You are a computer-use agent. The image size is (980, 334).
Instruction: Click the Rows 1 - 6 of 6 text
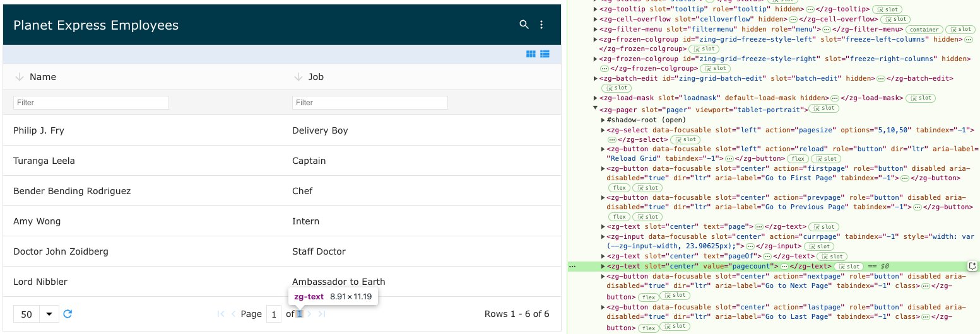coord(517,314)
